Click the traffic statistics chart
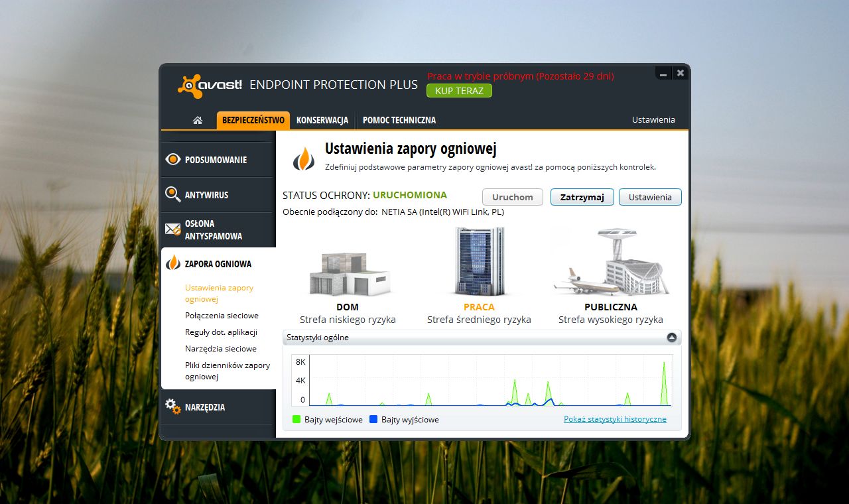 [482, 380]
